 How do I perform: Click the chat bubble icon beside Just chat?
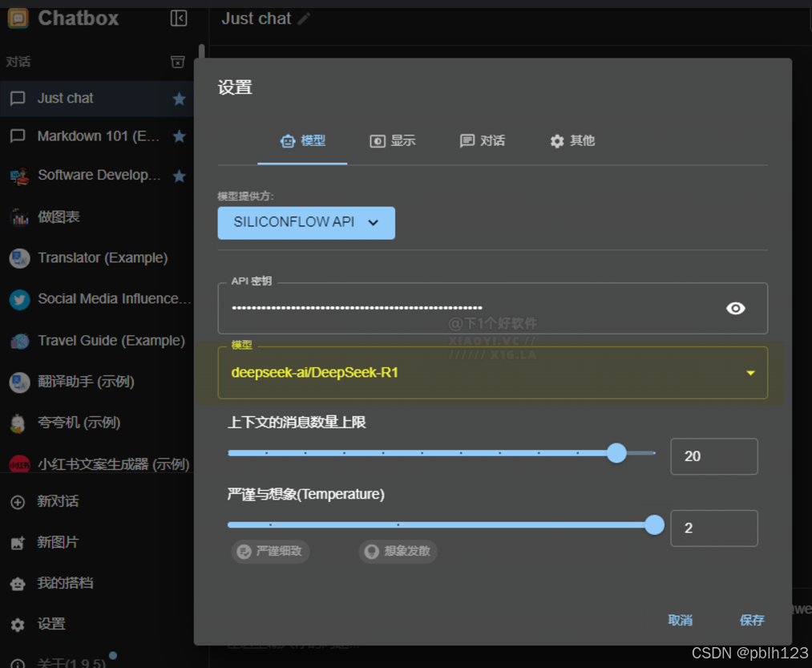[18, 98]
